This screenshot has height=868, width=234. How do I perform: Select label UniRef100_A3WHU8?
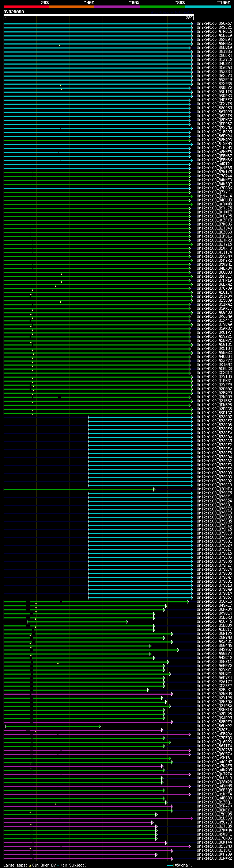(214, 694)
